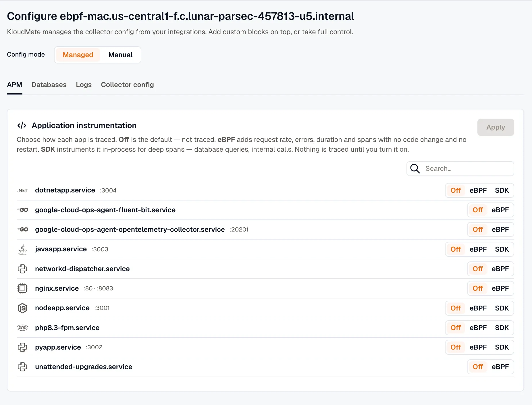Click the google-cloud-ops-agent-fluent-bit.service name
Image resolution: width=532 pixels, height=405 pixels.
105,210
